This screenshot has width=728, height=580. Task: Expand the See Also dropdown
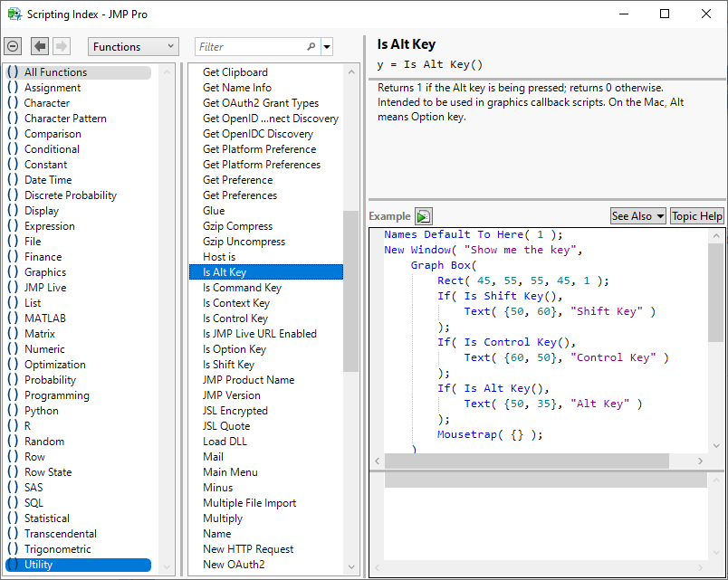tap(637, 216)
